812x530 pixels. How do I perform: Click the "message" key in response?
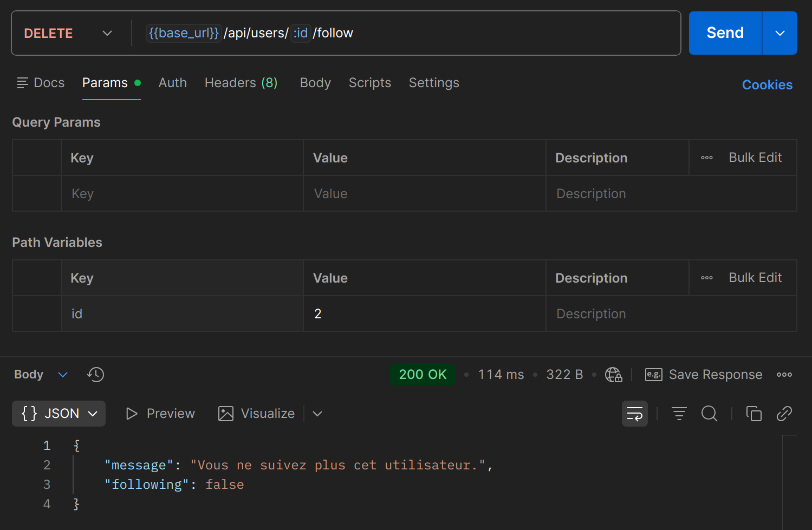click(139, 465)
